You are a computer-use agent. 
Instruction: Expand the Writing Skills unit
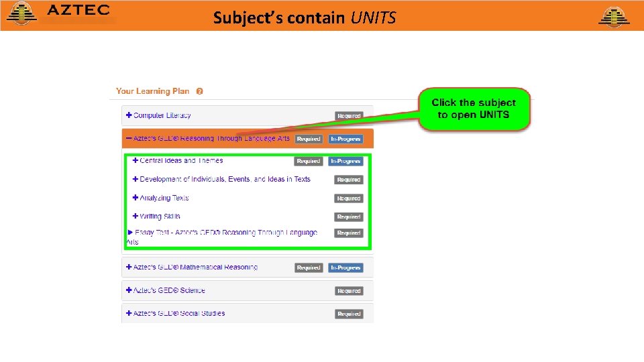pyautogui.click(x=135, y=217)
